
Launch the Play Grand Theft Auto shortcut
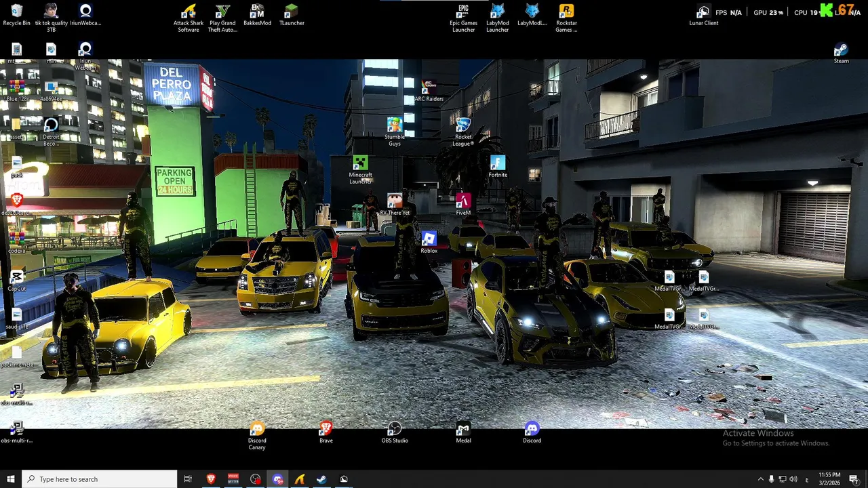(222, 18)
